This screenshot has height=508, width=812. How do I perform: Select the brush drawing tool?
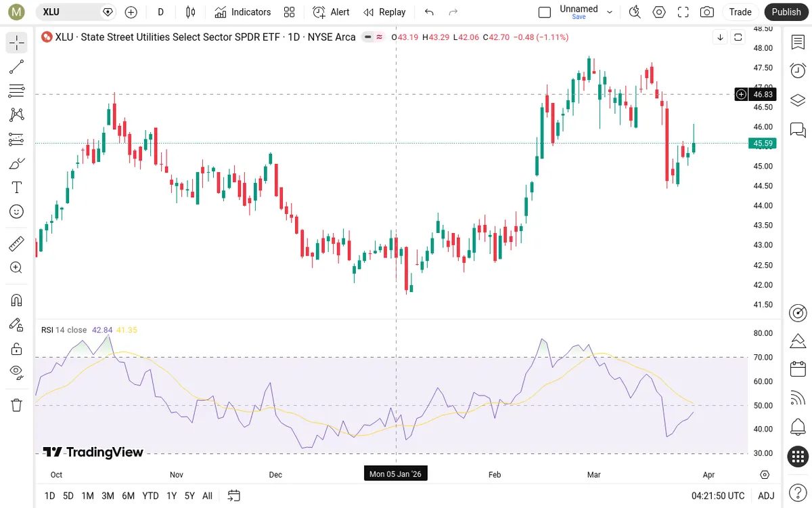click(x=16, y=163)
